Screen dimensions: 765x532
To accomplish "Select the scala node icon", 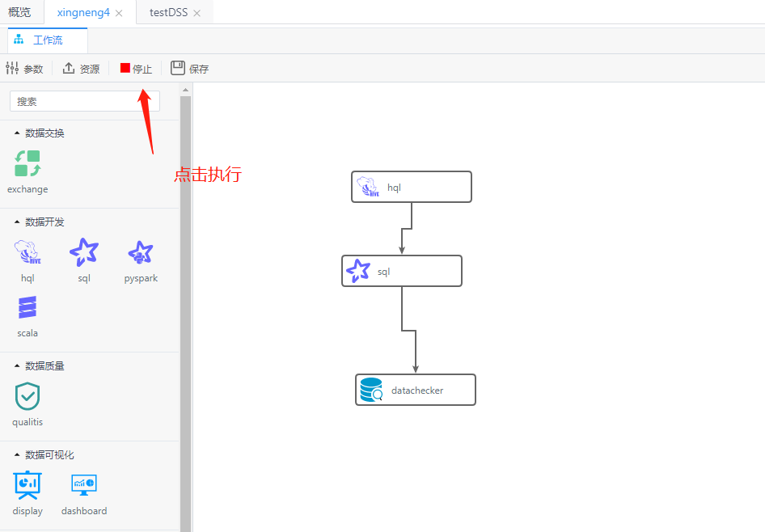I will (27, 308).
